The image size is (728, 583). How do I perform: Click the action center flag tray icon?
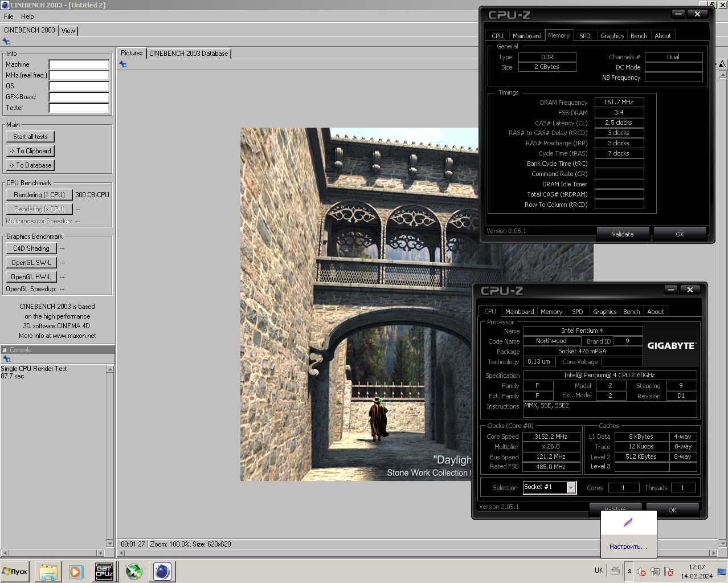669,571
